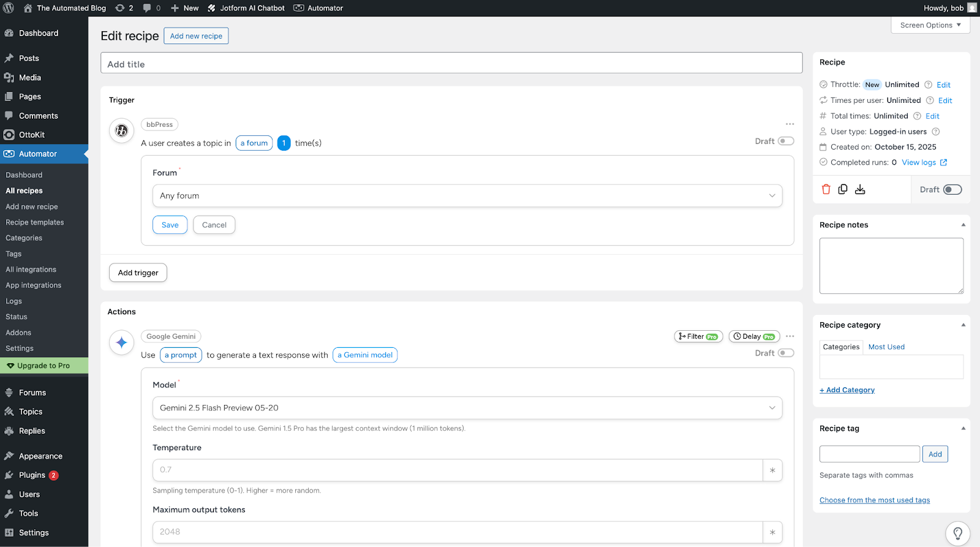The height and width of the screenshot is (547, 980).
Task: Delete the recipe using trash icon
Action: [x=826, y=189]
